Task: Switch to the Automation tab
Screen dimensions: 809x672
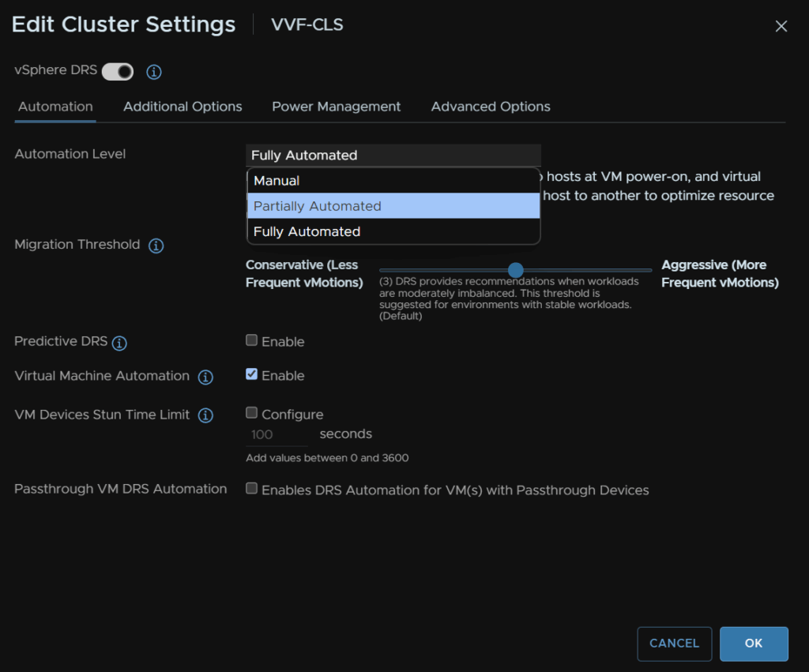Action: [x=56, y=107]
